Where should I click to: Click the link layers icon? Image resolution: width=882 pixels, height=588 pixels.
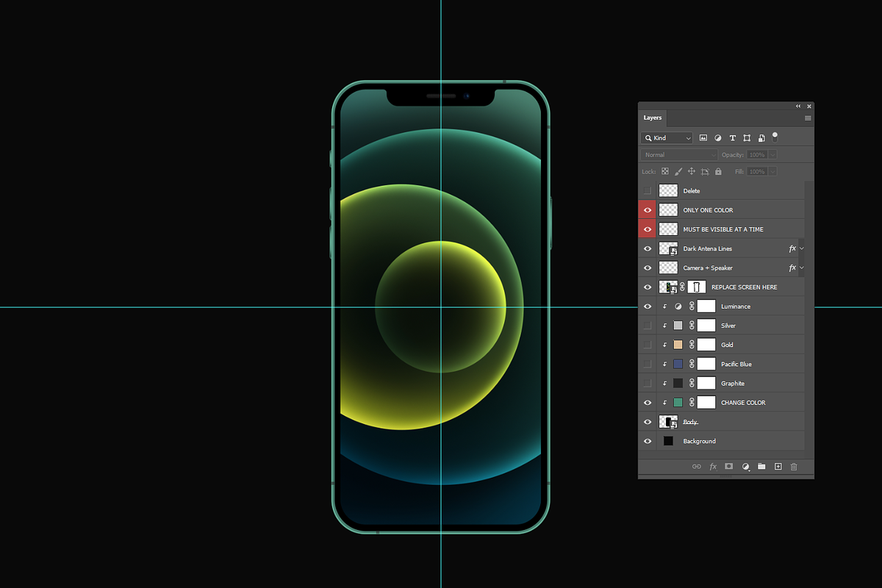(x=697, y=467)
